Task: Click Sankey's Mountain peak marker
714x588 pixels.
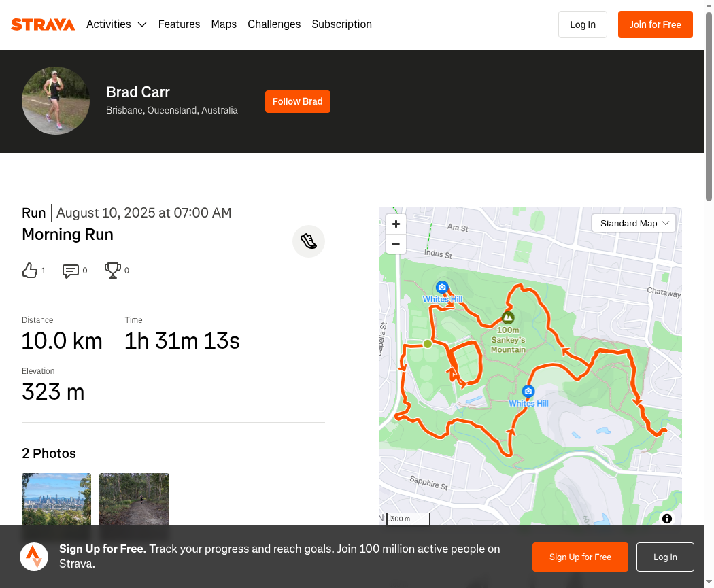Action: 508,317
